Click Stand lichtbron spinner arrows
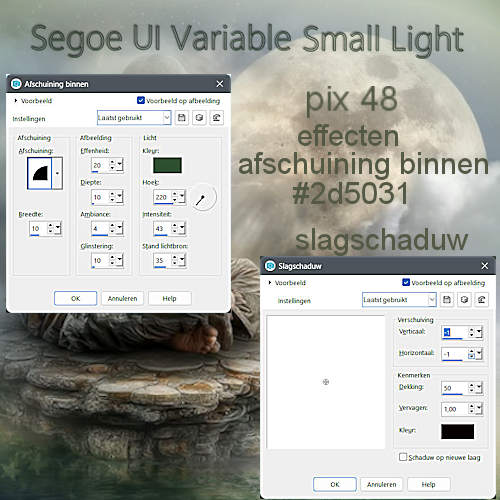This screenshot has width=500, height=500. (175, 260)
